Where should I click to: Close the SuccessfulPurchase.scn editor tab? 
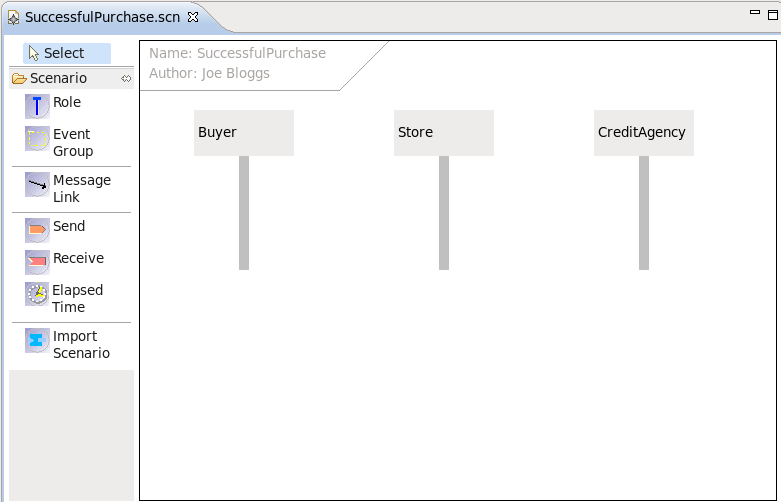tap(193, 17)
